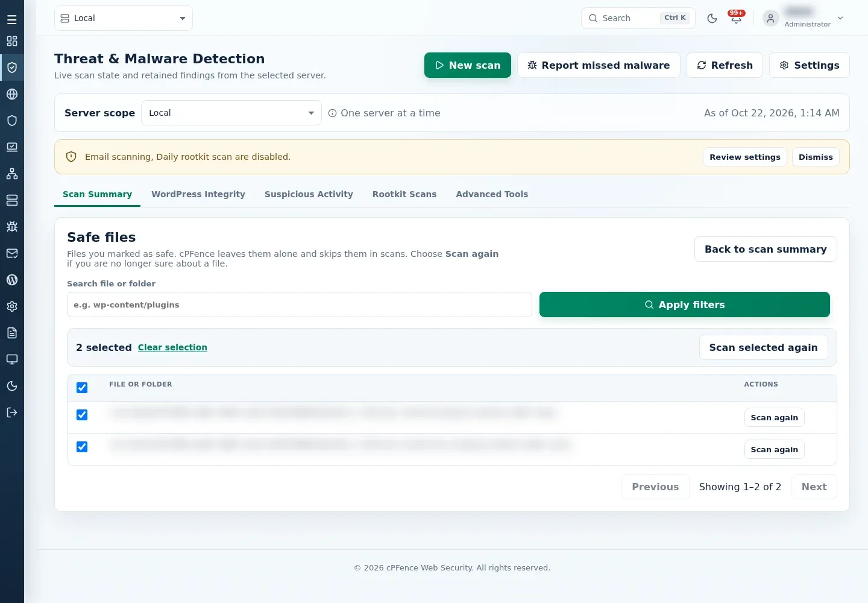Open the monitor checklist sidebar icon
The height and width of the screenshot is (603, 868).
point(12,147)
